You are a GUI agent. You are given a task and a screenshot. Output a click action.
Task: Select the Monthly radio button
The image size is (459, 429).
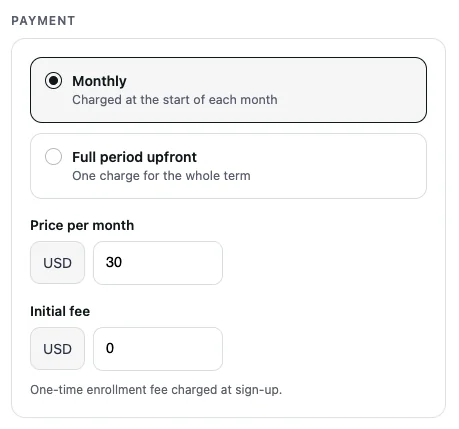point(53,81)
